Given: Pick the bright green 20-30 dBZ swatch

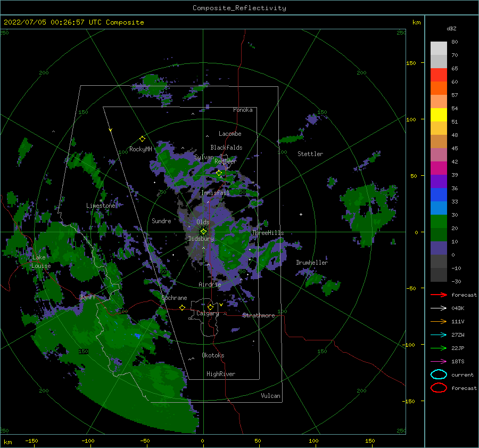Looking at the screenshot, I should click(439, 221).
